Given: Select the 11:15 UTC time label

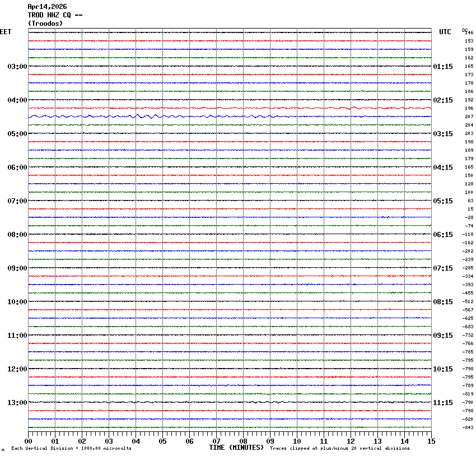Looking at the screenshot, I should tap(443, 403).
